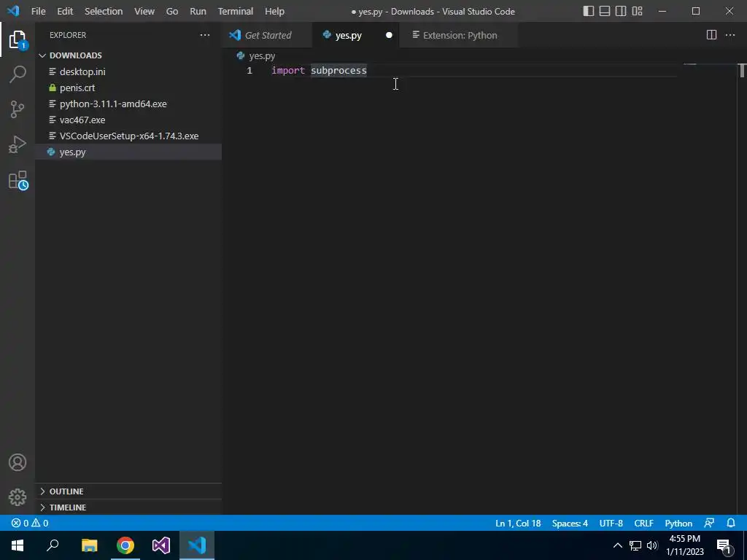Expand the OUTLINE section
747x560 pixels.
click(128, 491)
